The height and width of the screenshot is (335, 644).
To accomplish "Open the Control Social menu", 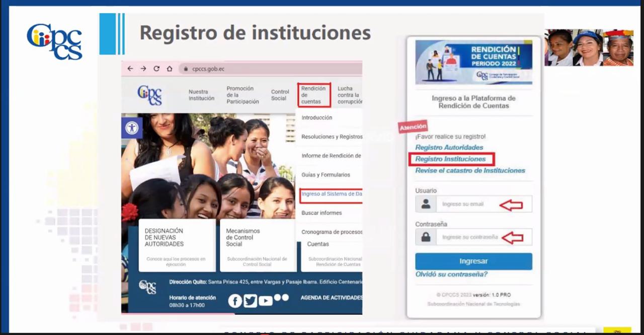I will [x=280, y=95].
